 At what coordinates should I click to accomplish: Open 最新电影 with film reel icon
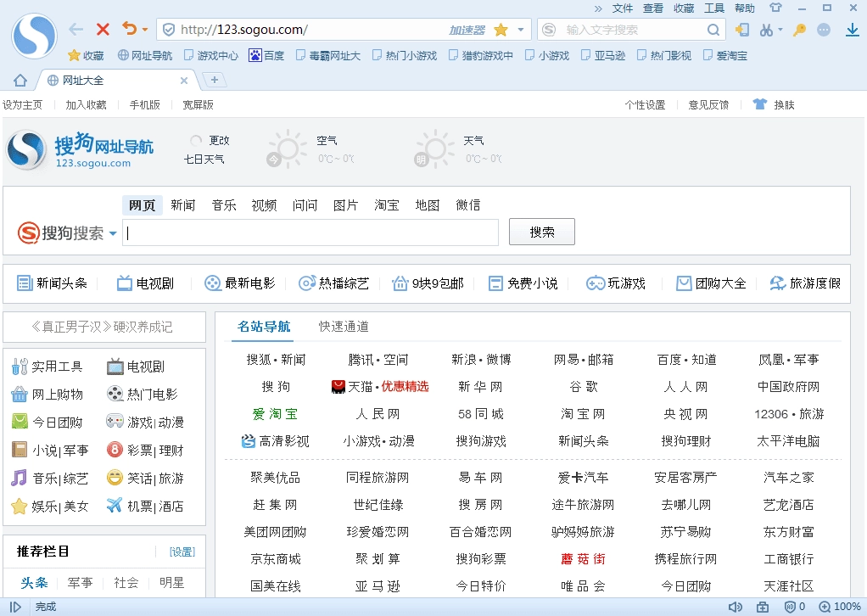tap(239, 283)
